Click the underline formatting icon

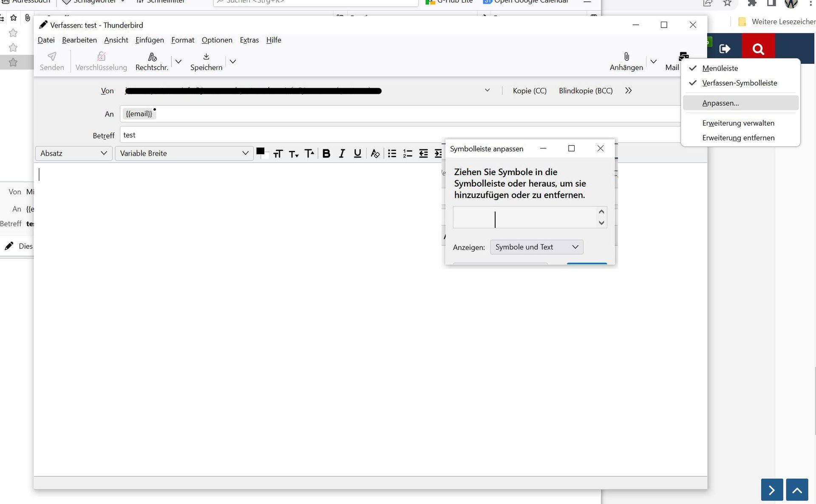pos(357,153)
